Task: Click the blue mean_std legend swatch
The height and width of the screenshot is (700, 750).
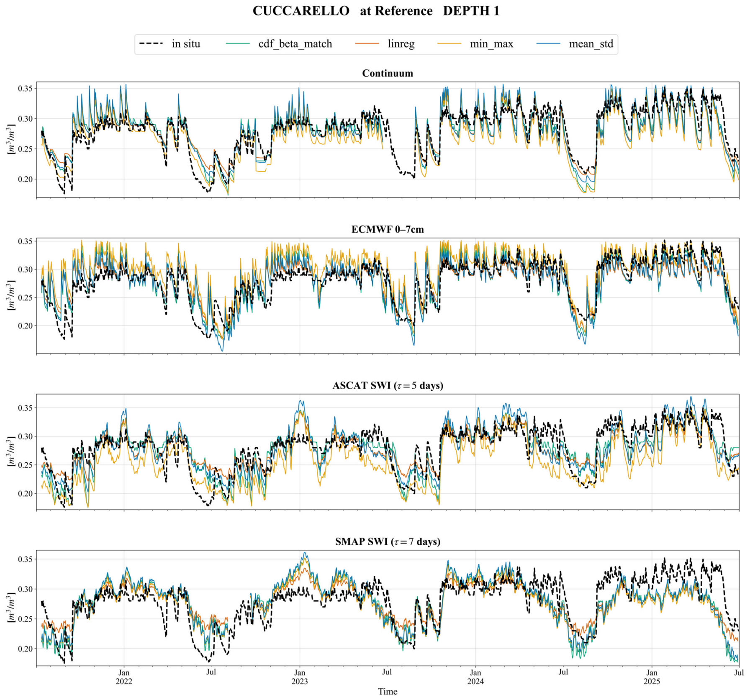Action: point(548,44)
